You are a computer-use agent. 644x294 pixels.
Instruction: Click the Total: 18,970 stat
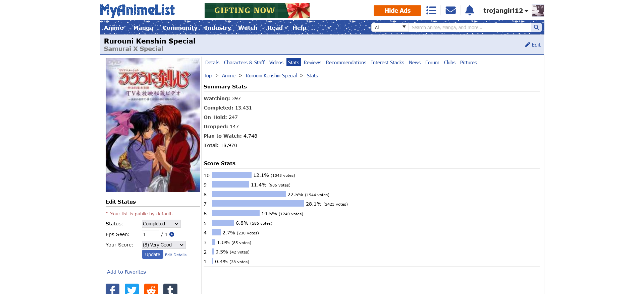(x=220, y=145)
